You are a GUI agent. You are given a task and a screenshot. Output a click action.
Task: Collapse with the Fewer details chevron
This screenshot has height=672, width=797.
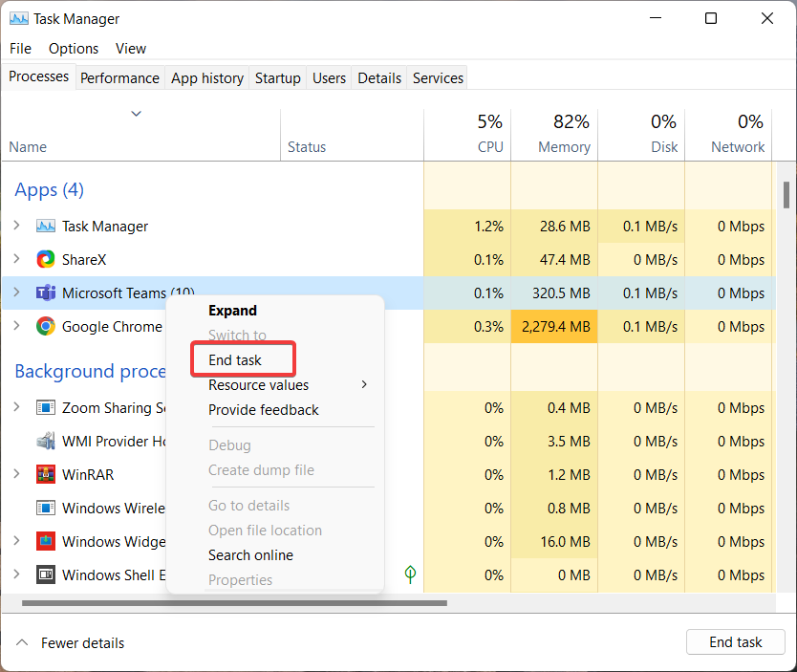[x=22, y=642]
